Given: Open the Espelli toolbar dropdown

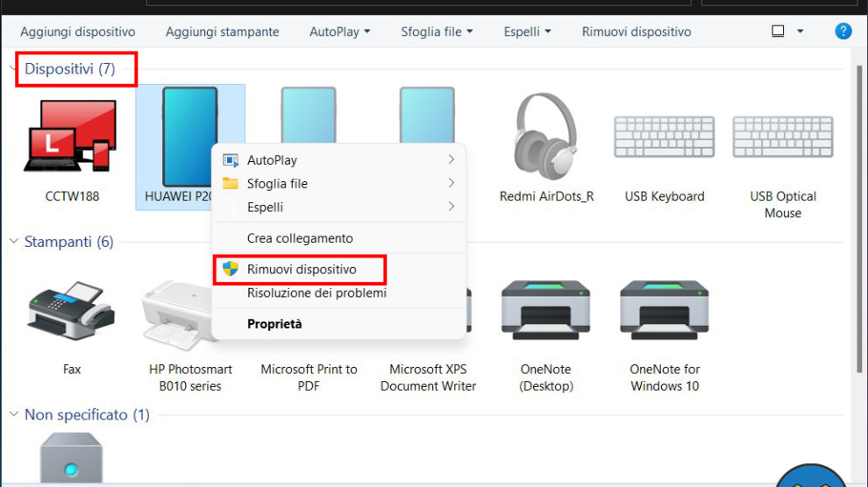Looking at the screenshot, I should 527,32.
